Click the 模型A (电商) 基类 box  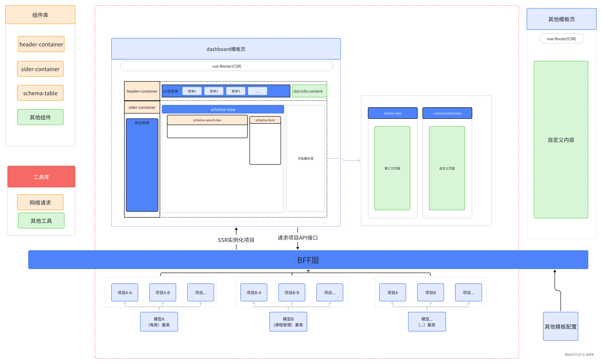pos(159,322)
